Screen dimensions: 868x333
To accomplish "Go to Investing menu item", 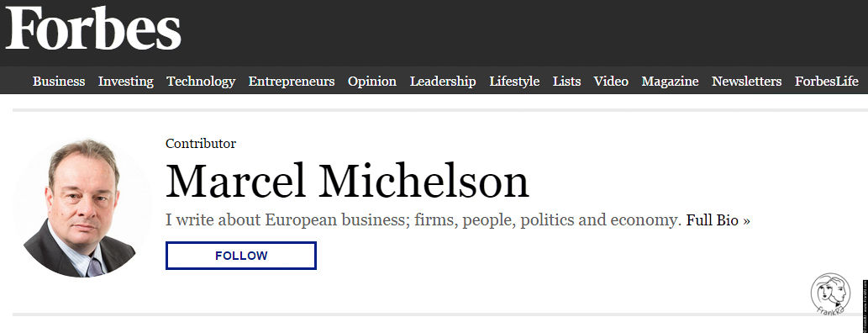I will 126,82.
